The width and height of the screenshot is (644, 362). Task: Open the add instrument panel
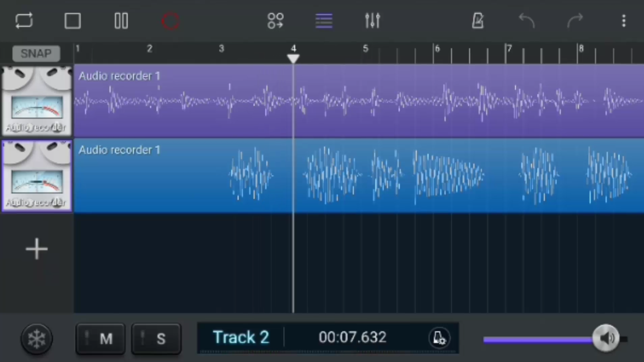pyautogui.click(x=276, y=21)
